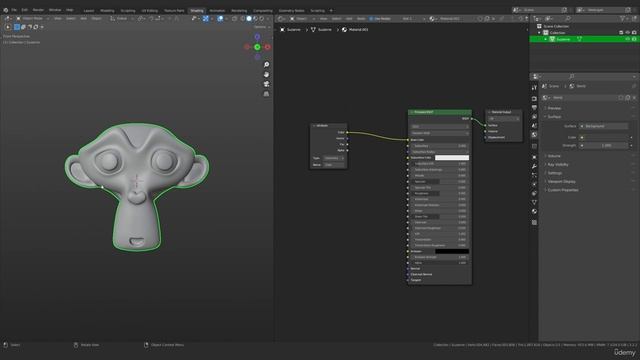Viewport: 640px width, 360px height.
Task: Expand the Volume panel
Action: 554,156
